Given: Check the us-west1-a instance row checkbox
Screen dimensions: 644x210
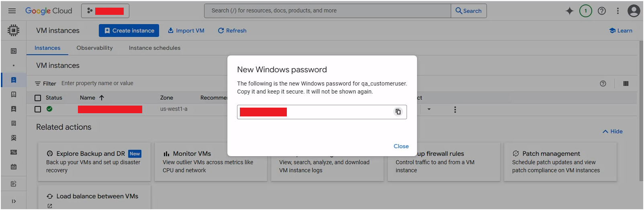Looking at the screenshot, I should point(38,109).
